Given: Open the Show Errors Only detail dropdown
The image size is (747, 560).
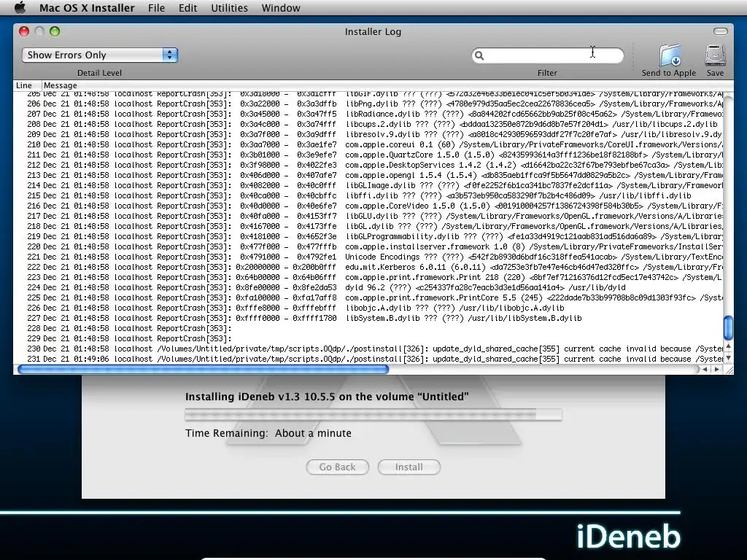Looking at the screenshot, I should click(x=99, y=55).
